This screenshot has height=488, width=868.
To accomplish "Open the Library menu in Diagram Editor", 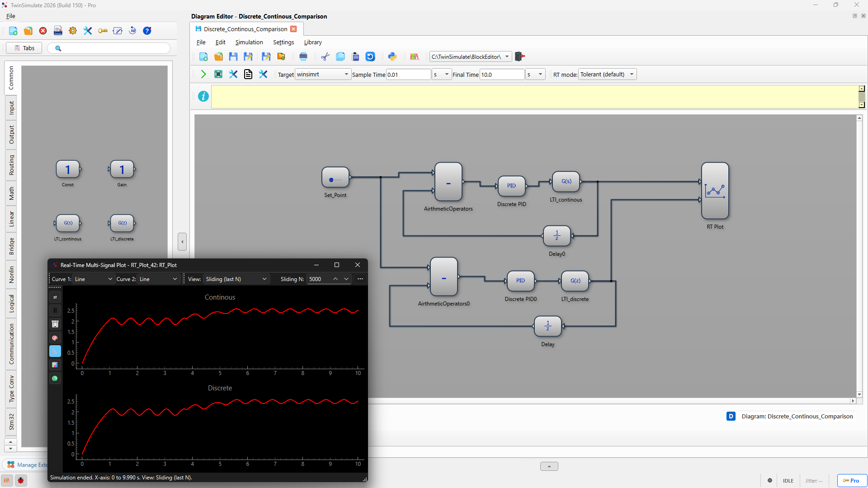I will pyautogui.click(x=313, y=42).
